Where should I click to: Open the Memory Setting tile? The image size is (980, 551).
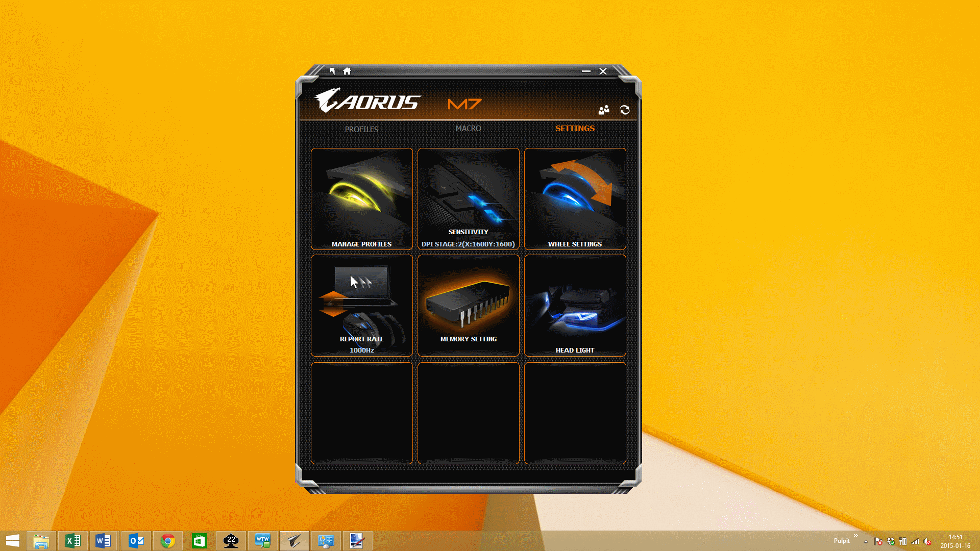coord(468,305)
